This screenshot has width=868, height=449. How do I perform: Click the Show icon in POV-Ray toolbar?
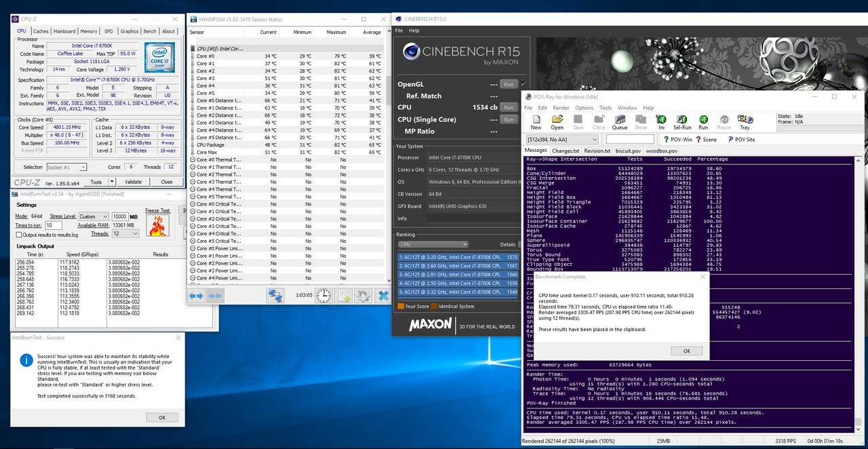tap(641, 122)
